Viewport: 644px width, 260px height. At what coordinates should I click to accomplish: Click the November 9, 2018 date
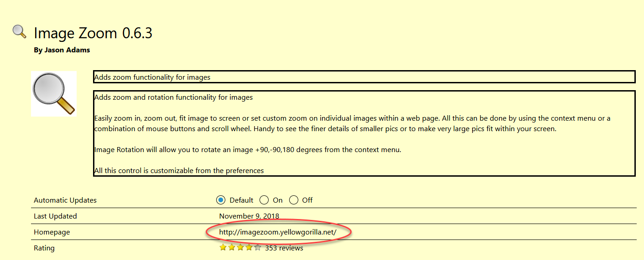pos(249,216)
